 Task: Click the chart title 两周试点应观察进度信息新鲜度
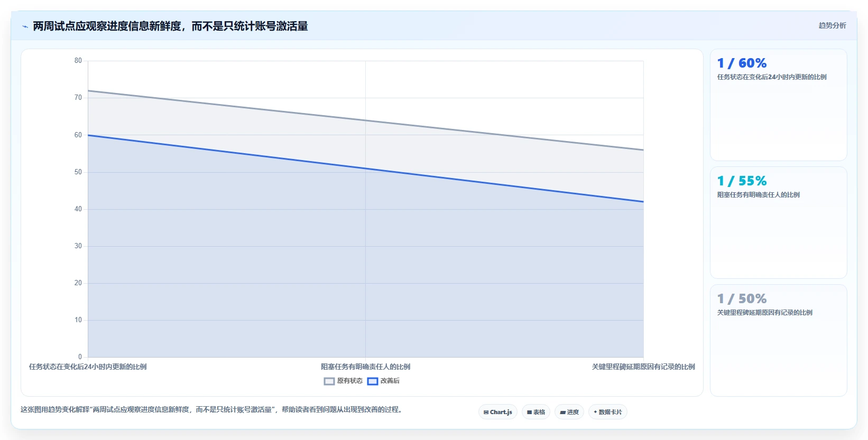click(x=170, y=26)
